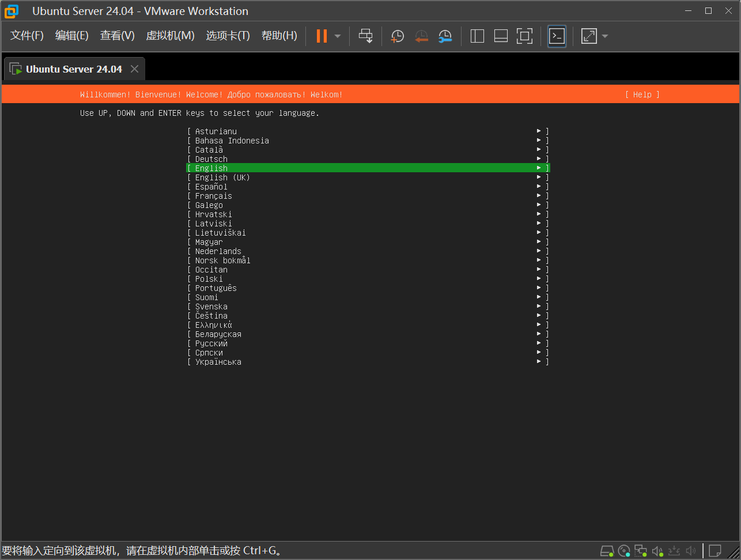
Task: Choose Latviski language entry
Action: 368,224
